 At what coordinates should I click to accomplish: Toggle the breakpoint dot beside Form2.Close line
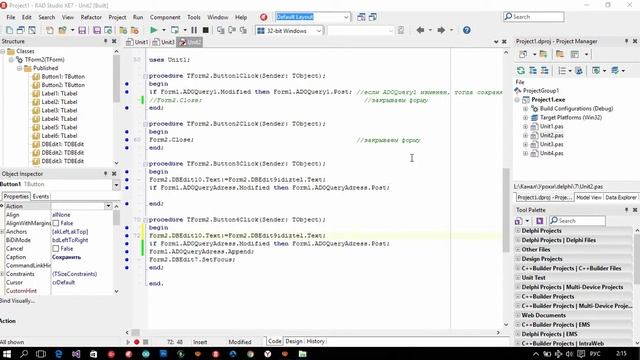click(127, 140)
